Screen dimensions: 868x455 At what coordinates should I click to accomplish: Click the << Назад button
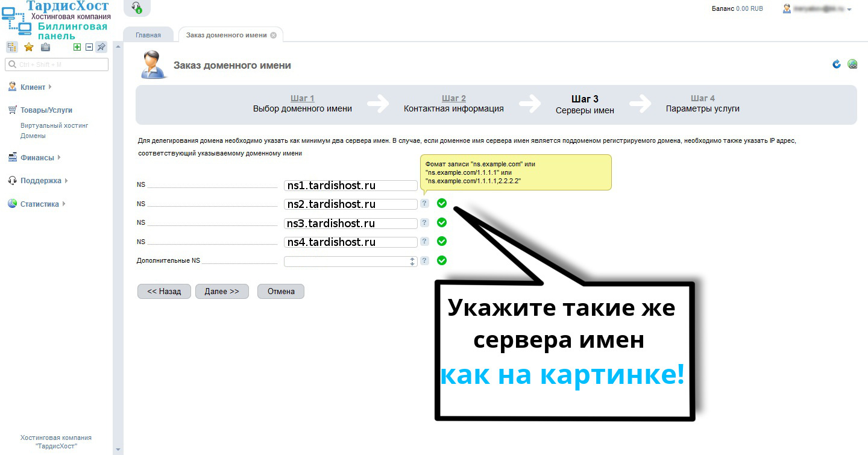click(164, 292)
